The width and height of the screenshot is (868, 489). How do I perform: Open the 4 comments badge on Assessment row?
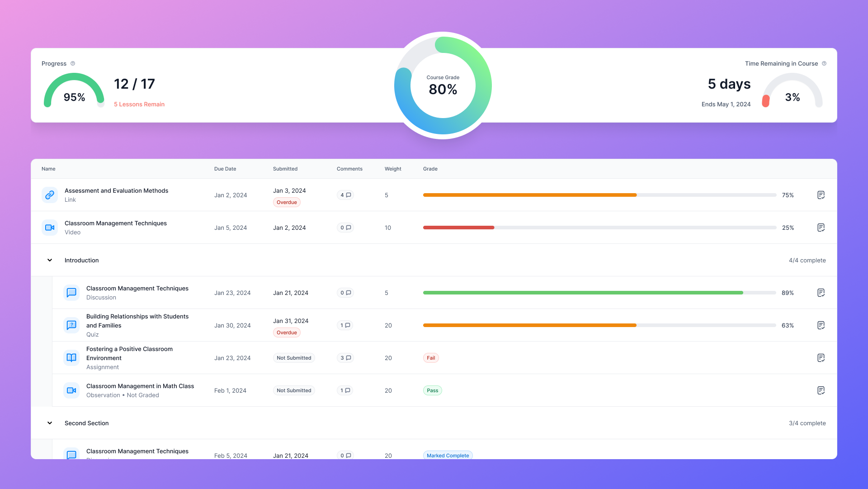tap(345, 195)
